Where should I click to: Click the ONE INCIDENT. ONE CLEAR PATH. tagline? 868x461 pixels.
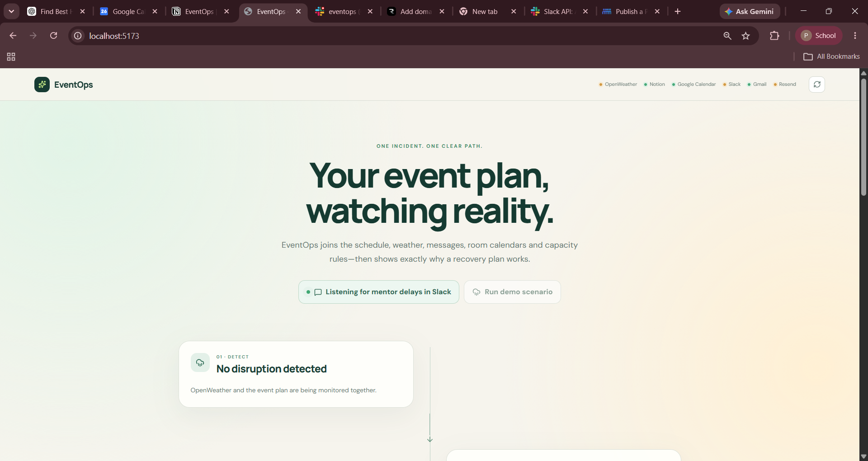click(x=429, y=146)
